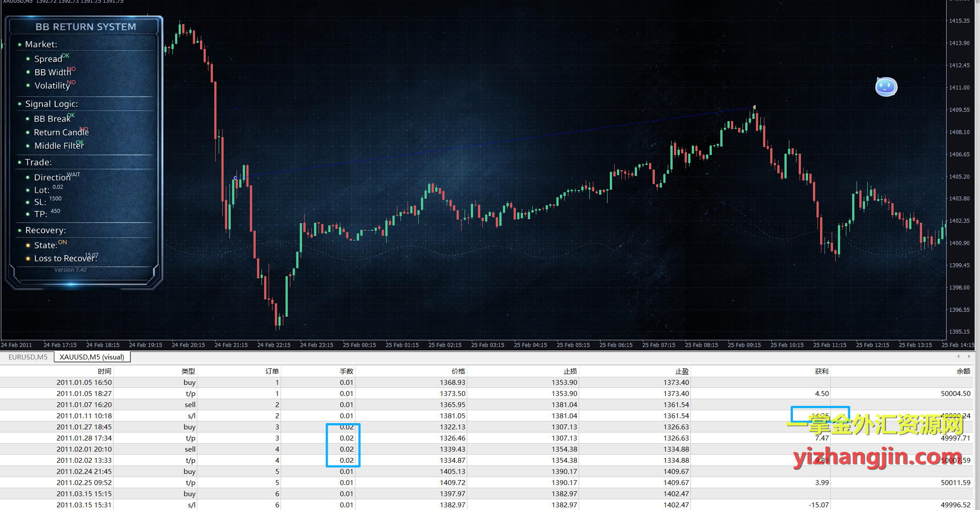Click the 余额 column header
Screen dimensions: 980x510
[963, 371]
